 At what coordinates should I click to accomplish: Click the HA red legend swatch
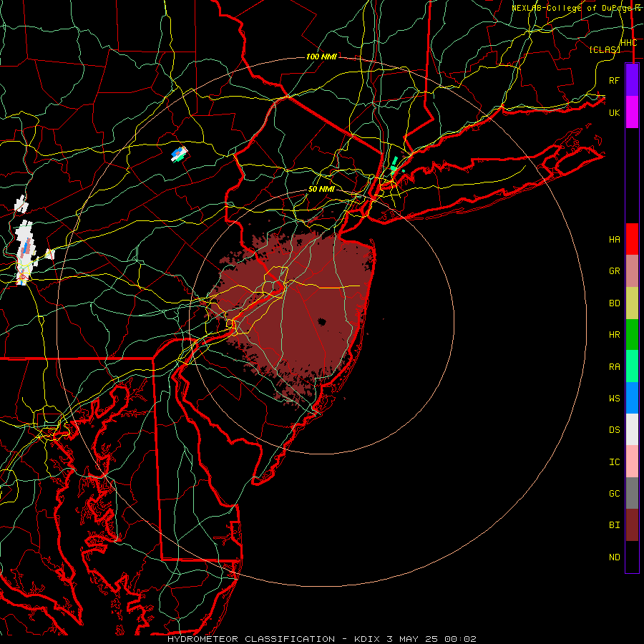[632, 239]
